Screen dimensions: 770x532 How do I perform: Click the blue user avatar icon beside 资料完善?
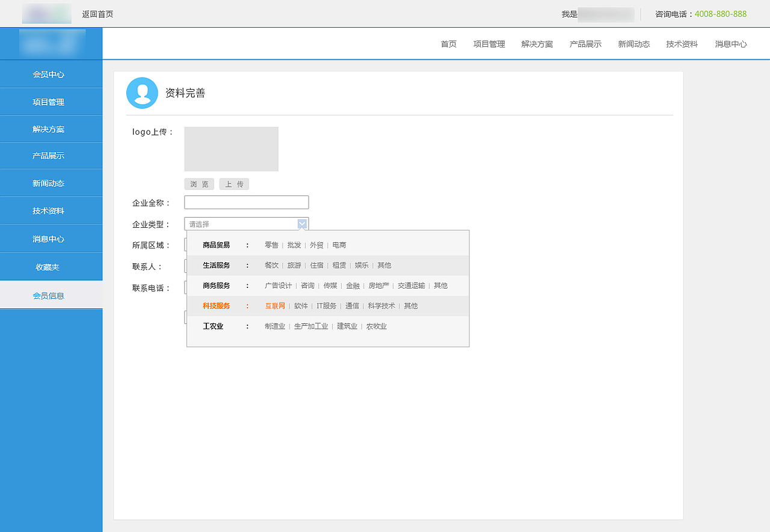tap(142, 93)
